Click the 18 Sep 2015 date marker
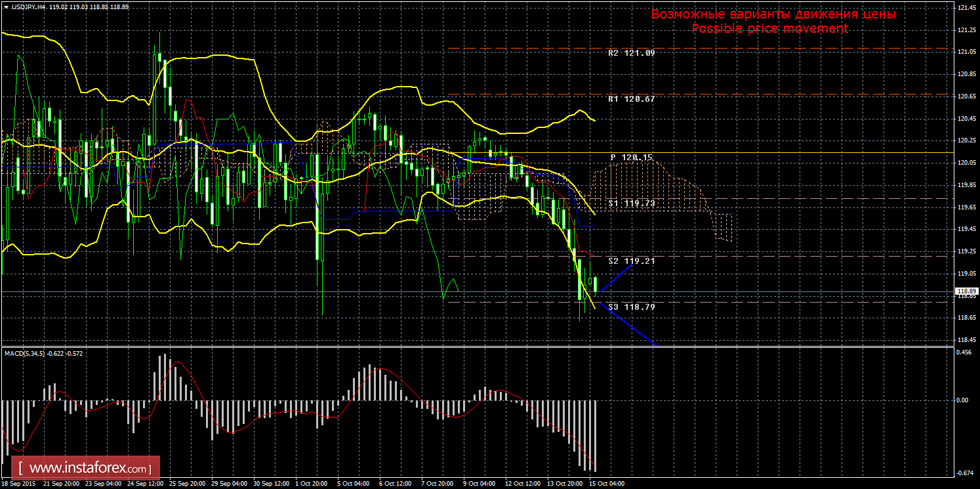 (x=20, y=484)
